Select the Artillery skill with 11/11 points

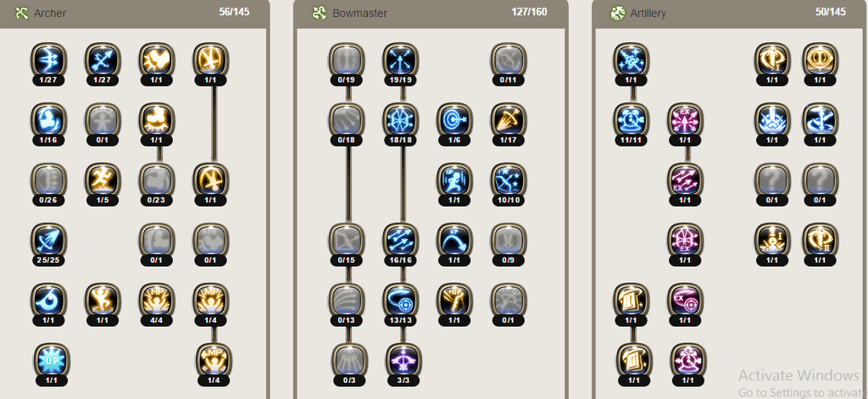(631, 120)
